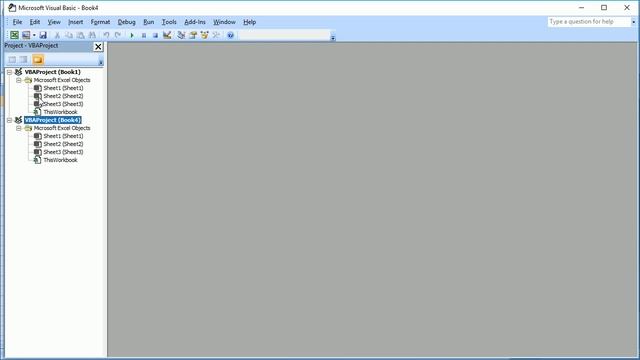Close the Project - VBAProject panel
Image resolution: width=640 pixels, height=360 pixels.
98,47
